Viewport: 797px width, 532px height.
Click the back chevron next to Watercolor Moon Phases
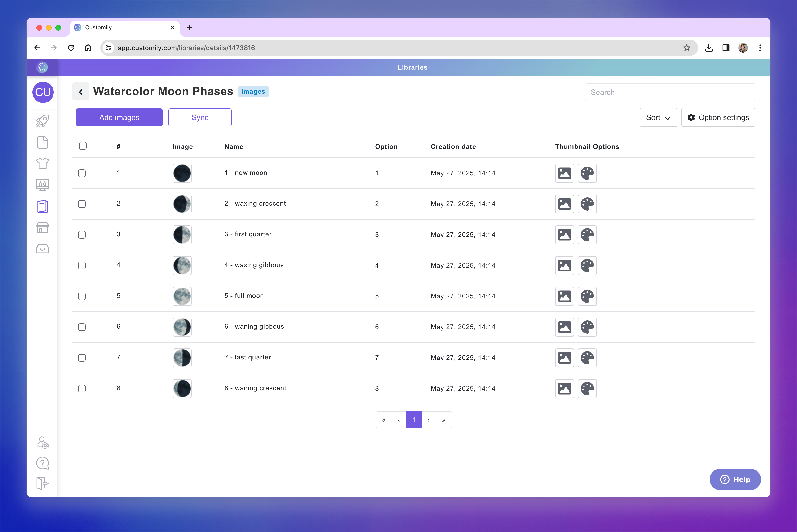tap(81, 91)
